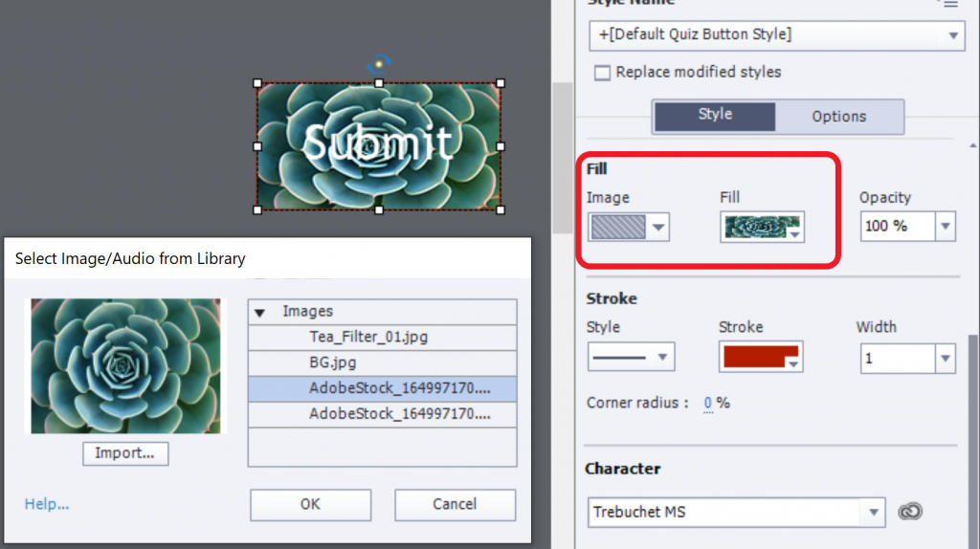Open the Stroke Width dropdown
This screenshot has height=549, width=980.
tap(945, 359)
